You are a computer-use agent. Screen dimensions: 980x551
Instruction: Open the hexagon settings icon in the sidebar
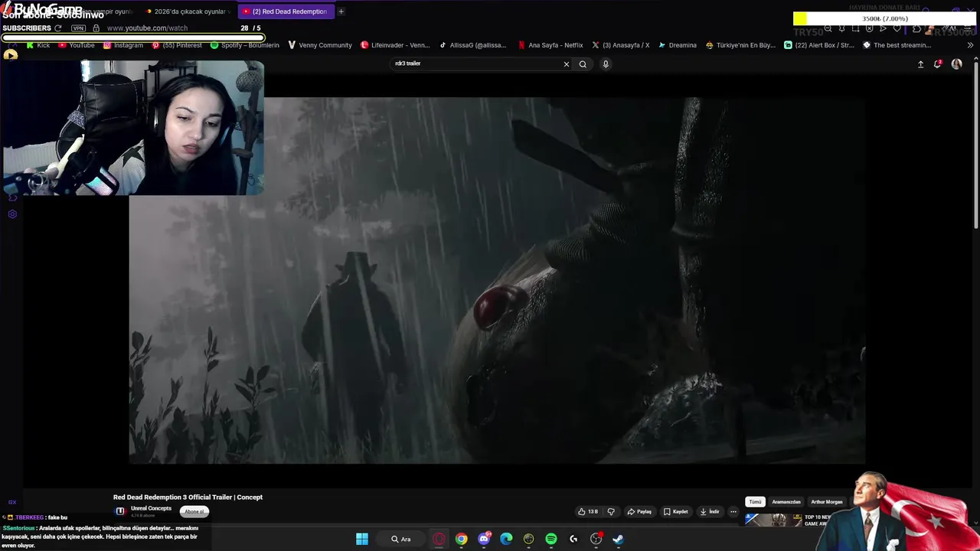pos(12,214)
